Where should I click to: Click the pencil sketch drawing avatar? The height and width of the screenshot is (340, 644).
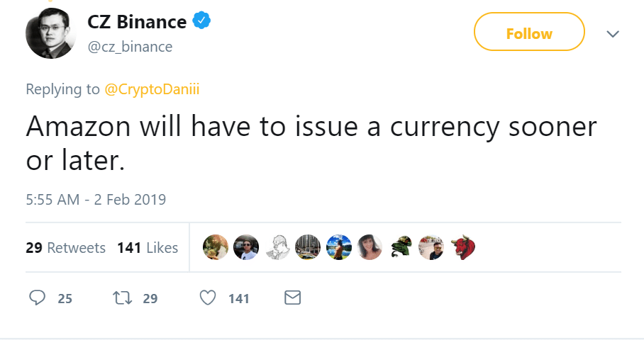click(x=277, y=247)
